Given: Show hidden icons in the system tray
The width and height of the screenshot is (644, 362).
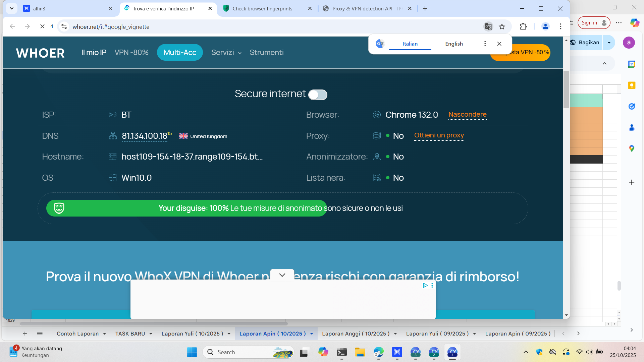Looking at the screenshot, I should tap(526, 352).
